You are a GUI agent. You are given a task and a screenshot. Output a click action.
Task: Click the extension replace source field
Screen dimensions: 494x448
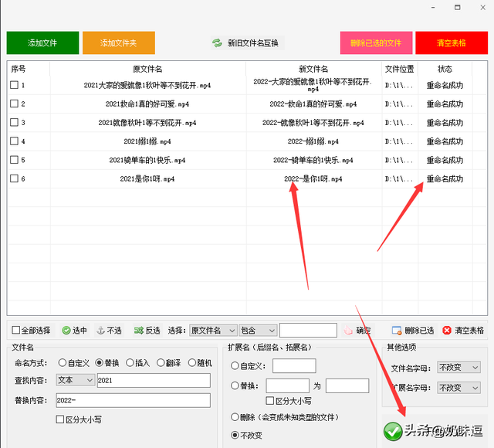pyautogui.click(x=288, y=386)
